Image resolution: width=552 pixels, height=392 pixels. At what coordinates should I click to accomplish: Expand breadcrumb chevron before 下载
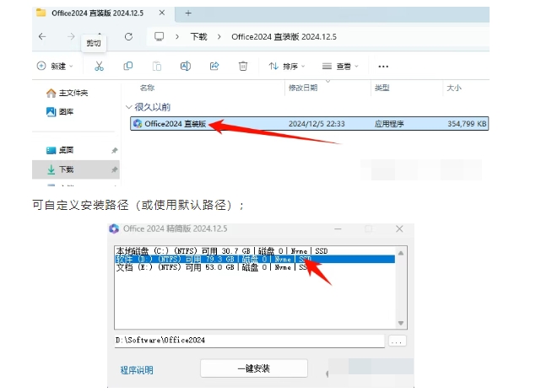(x=177, y=36)
